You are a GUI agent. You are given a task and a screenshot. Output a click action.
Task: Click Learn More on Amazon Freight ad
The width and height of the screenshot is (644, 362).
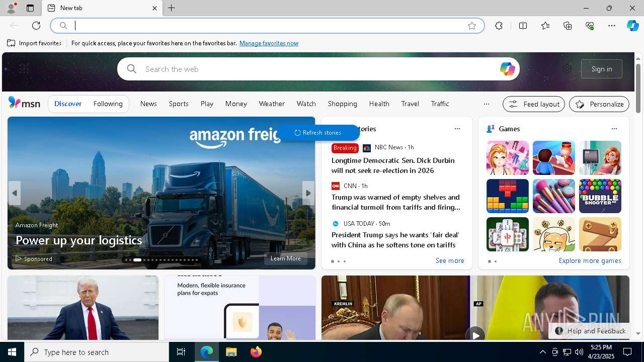(286, 258)
